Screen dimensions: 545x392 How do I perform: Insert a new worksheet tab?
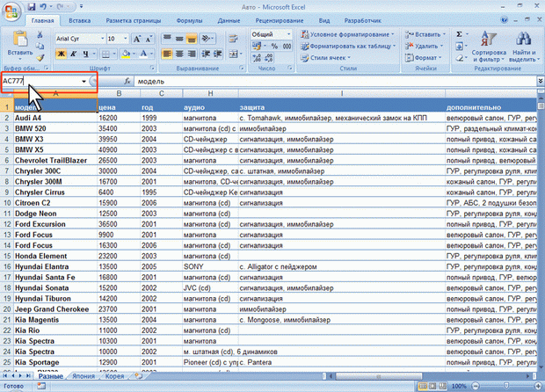pyautogui.click(x=138, y=376)
